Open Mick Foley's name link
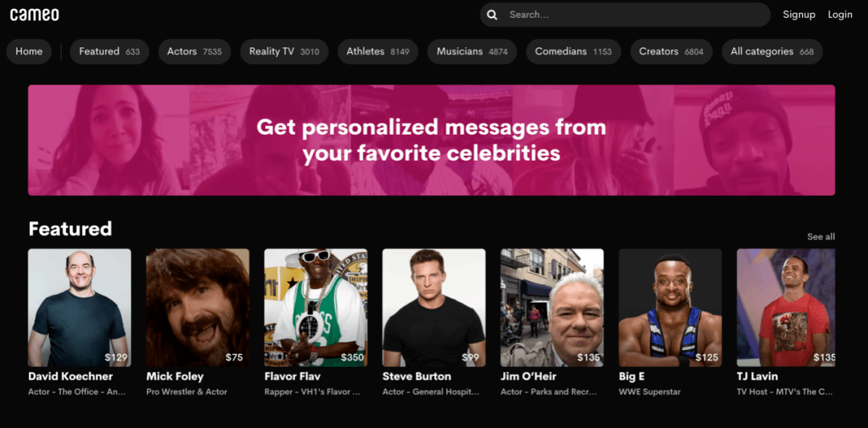The width and height of the screenshot is (868, 428). (x=175, y=376)
